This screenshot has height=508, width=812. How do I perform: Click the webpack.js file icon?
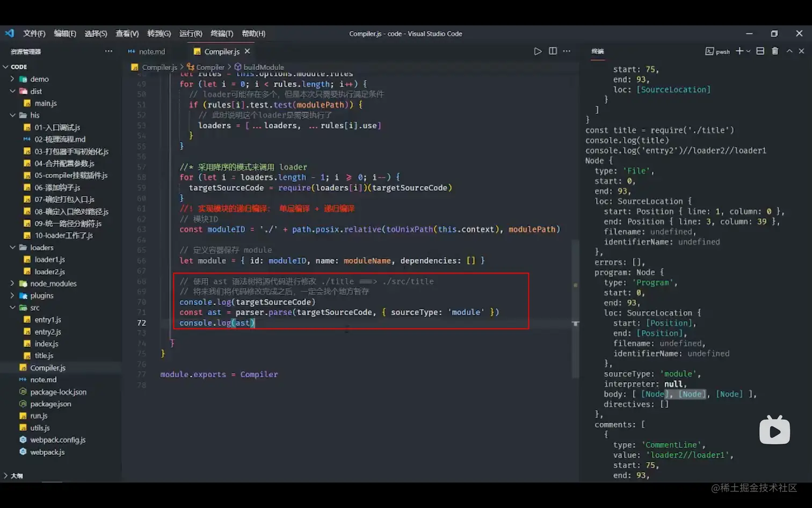click(23, 452)
